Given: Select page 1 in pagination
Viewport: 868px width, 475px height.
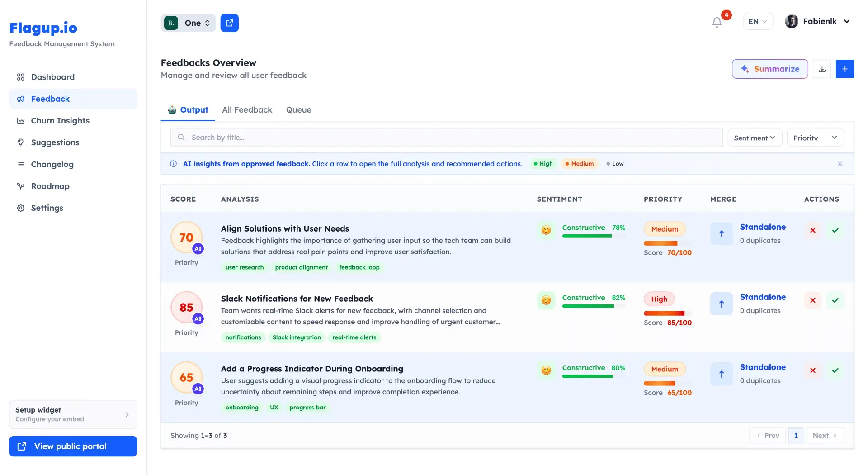Looking at the screenshot, I should (796, 436).
